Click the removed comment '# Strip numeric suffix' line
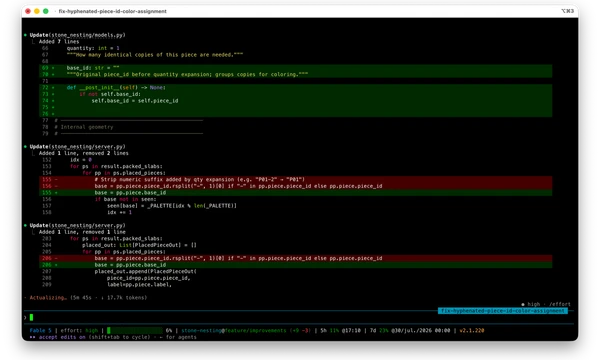Screen dimensions: 600x360 [x=295, y=179]
